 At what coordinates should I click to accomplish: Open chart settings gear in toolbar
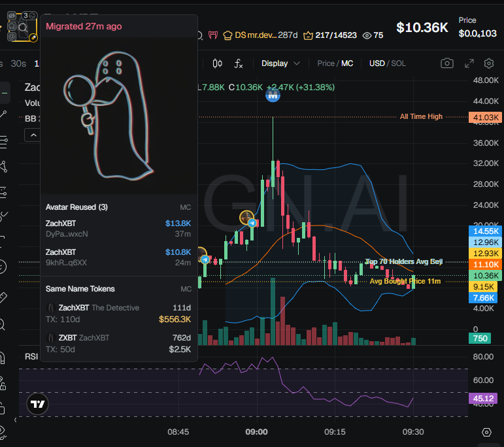click(x=488, y=63)
